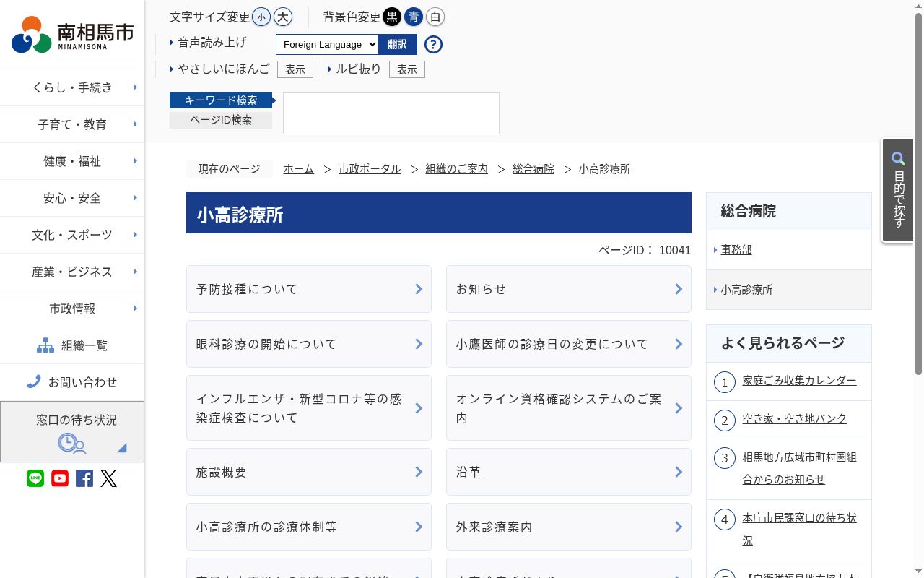Open 組織一覧 organization chart link

coord(72,345)
